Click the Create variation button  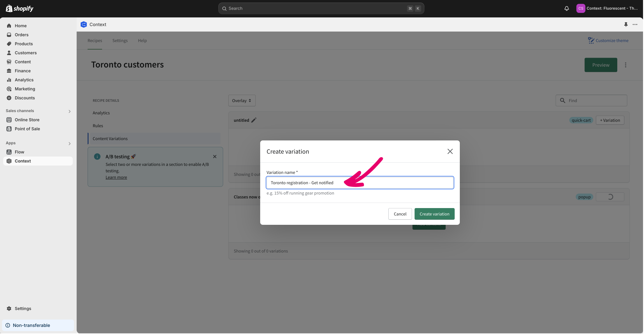pos(434,214)
